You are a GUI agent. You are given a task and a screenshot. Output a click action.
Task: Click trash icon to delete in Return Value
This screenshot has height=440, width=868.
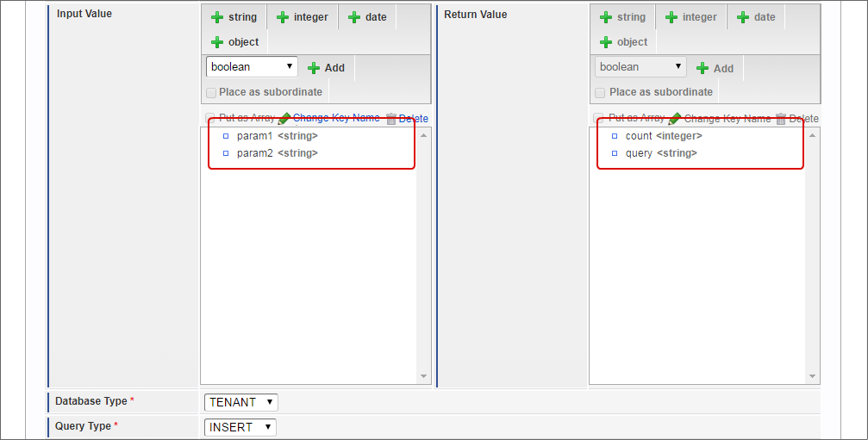(781, 119)
